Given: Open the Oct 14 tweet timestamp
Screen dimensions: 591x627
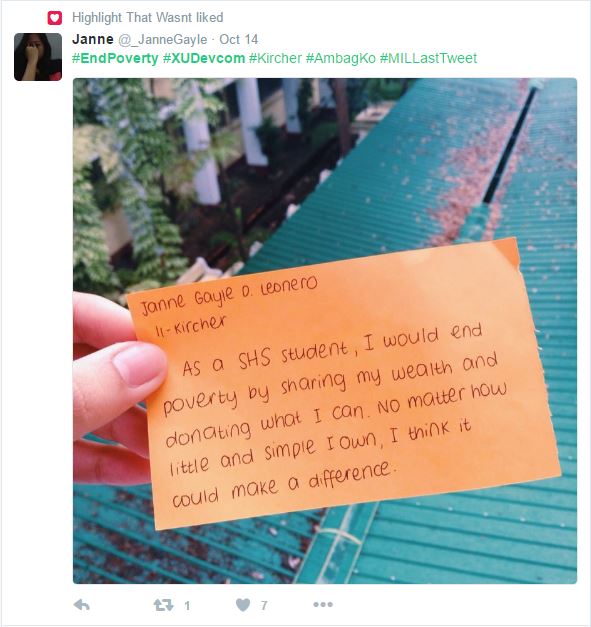Looking at the screenshot, I should pos(239,40).
